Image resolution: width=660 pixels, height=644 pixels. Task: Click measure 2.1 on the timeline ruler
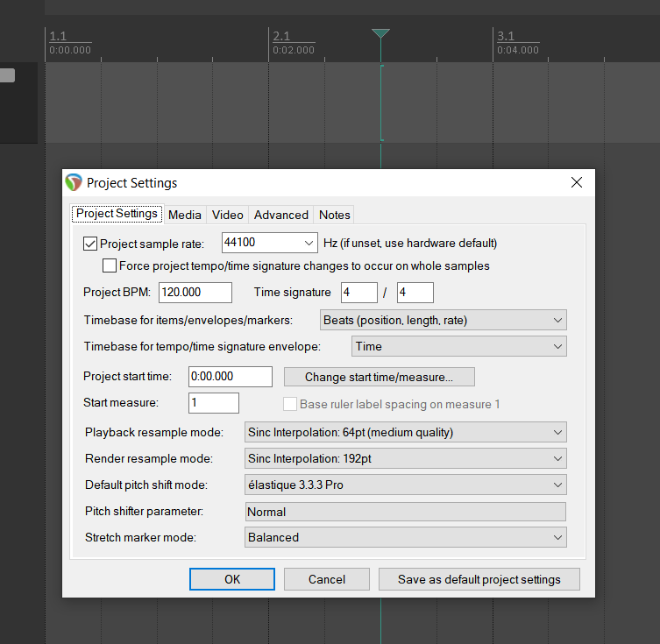point(281,36)
